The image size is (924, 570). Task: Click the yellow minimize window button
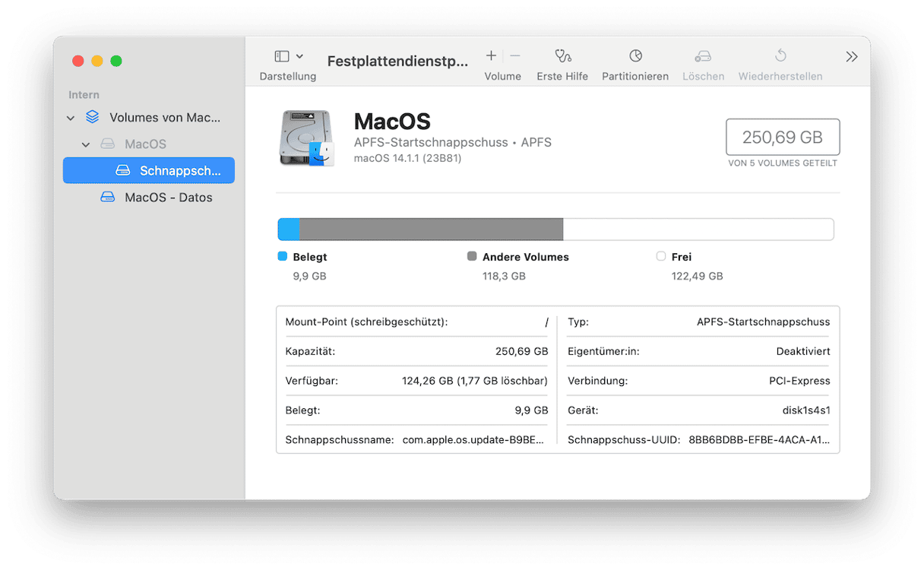click(x=97, y=61)
